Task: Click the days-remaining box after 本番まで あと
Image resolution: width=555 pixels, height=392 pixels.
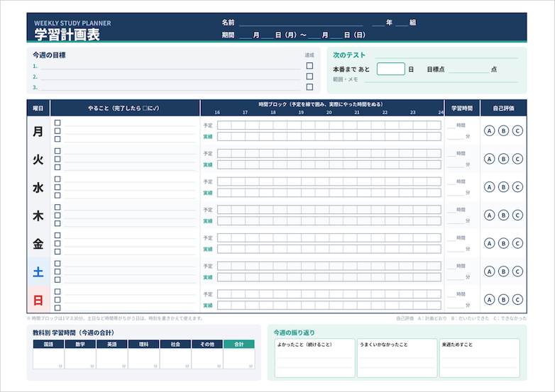Action: pos(391,69)
